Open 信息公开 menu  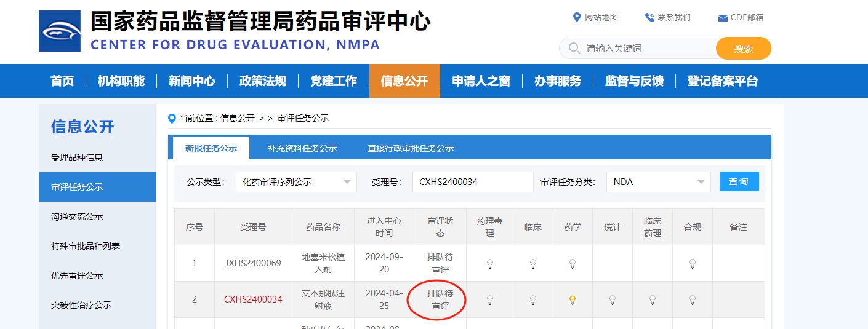404,81
